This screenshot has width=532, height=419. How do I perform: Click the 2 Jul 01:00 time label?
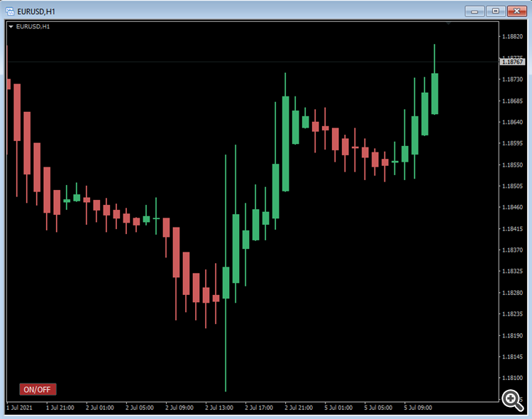(100, 408)
